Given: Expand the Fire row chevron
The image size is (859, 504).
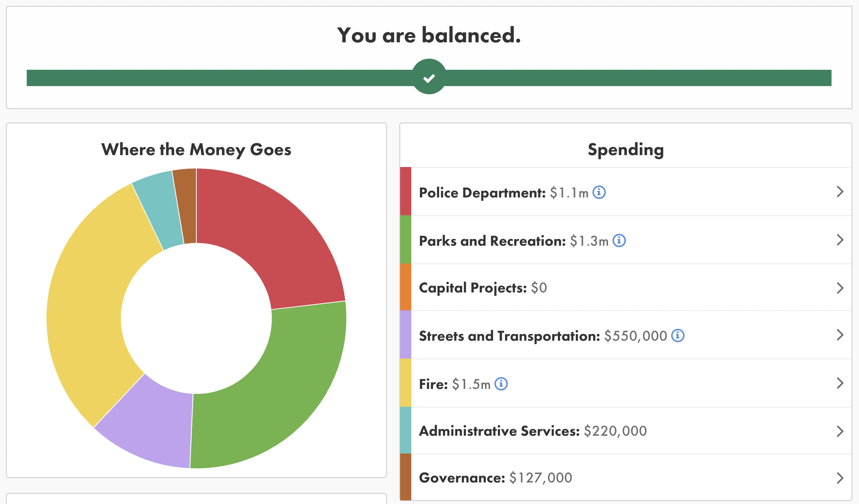Looking at the screenshot, I should click(x=840, y=383).
